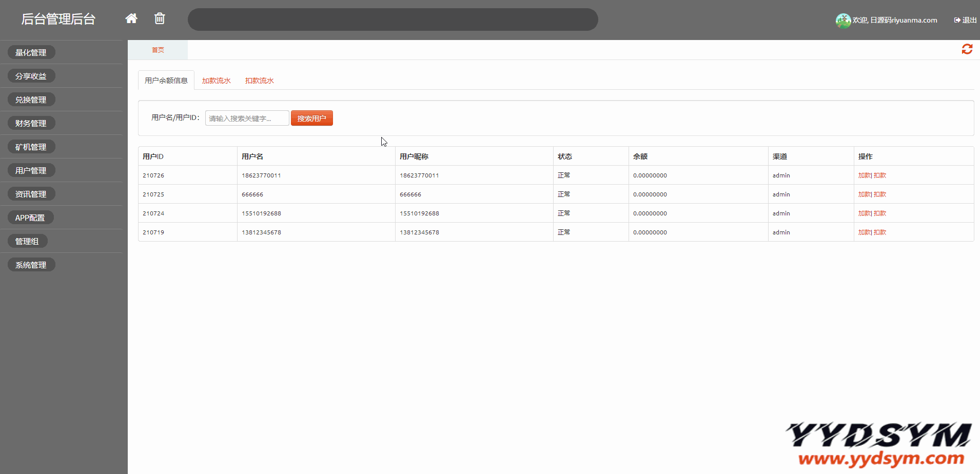Click the user avatar icon
Image resolution: width=980 pixels, height=474 pixels.
pos(842,21)
